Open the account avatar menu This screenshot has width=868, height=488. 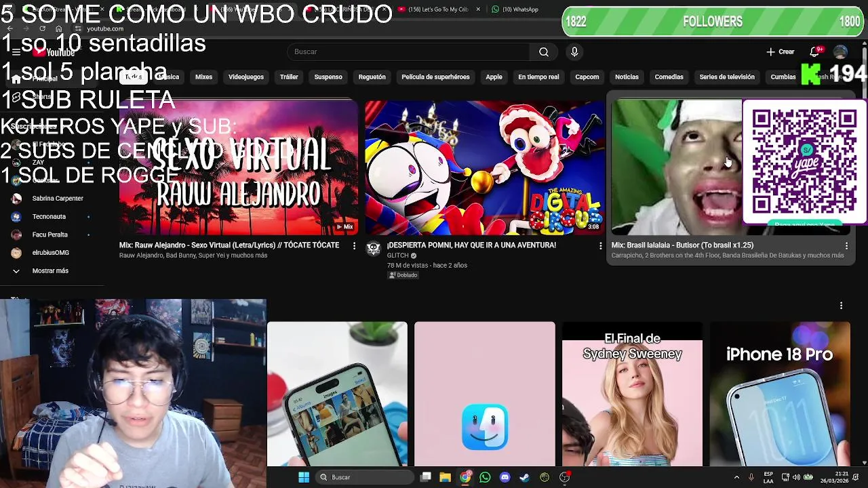coord(840,52)
